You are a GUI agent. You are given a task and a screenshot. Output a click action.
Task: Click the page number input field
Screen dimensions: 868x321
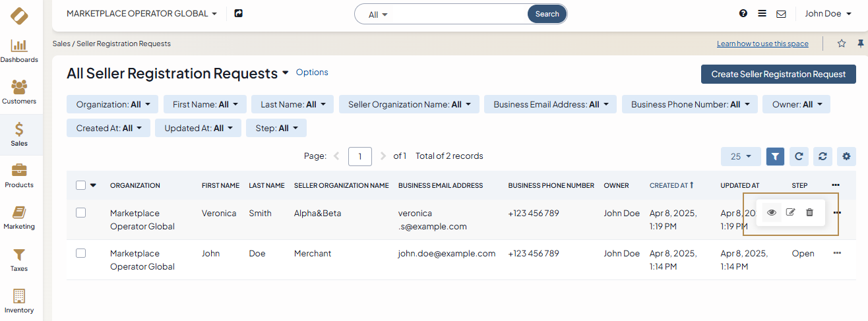pos(359,156)
